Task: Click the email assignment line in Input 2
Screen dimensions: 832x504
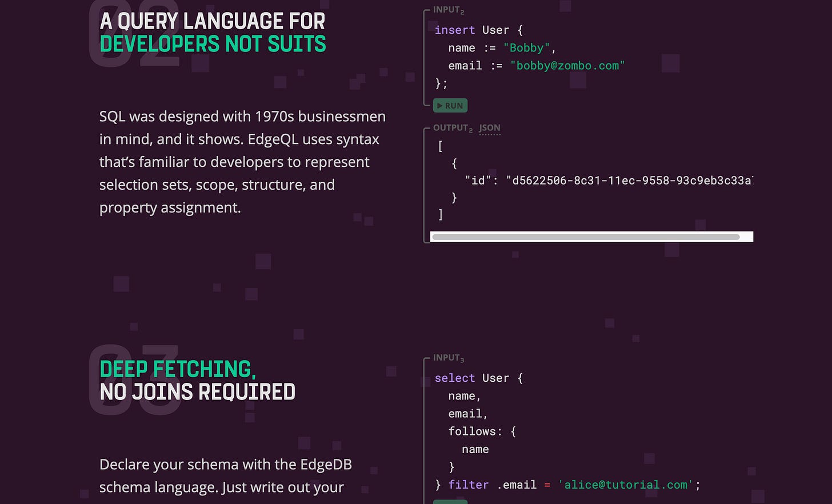Action: (537, 66)
